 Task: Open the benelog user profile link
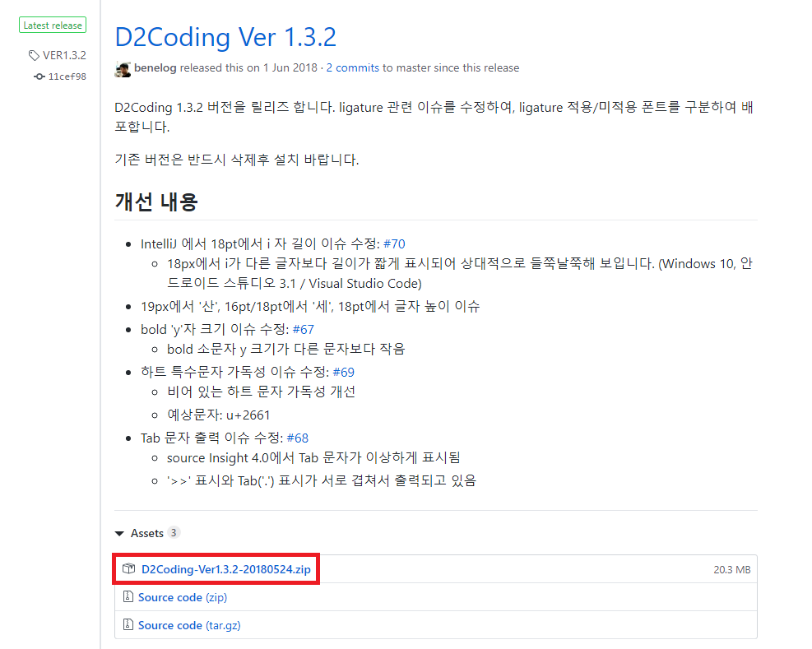(x=155, y=67)
